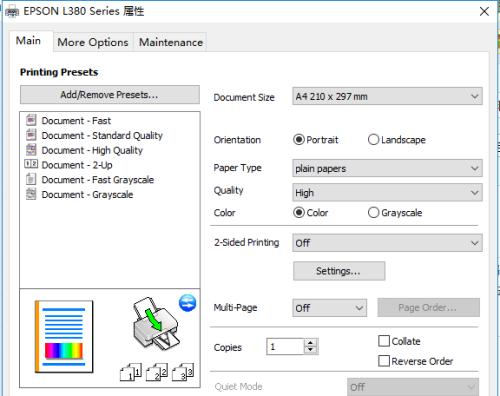Open the 2-Sided Printing dropdown
Screen dimensions: 500x396
(x=387, y=243)
